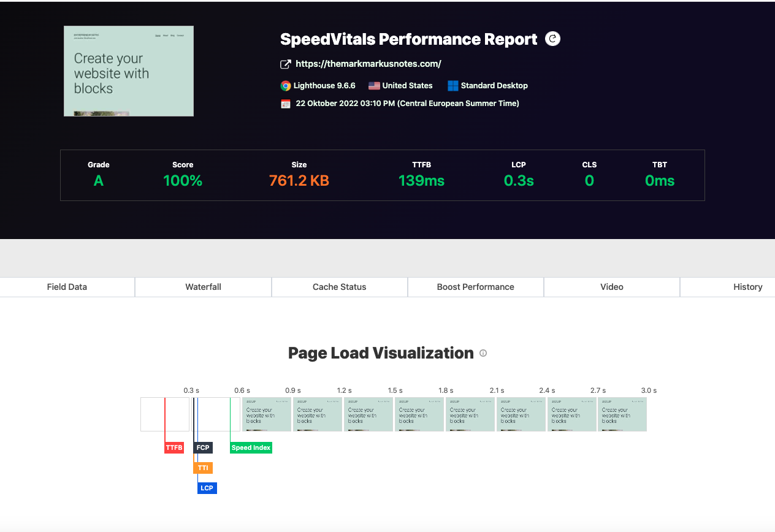Open the Field Data tab
Image resolution: width=775 pixels, height=532 pixels.
(67, 287)
